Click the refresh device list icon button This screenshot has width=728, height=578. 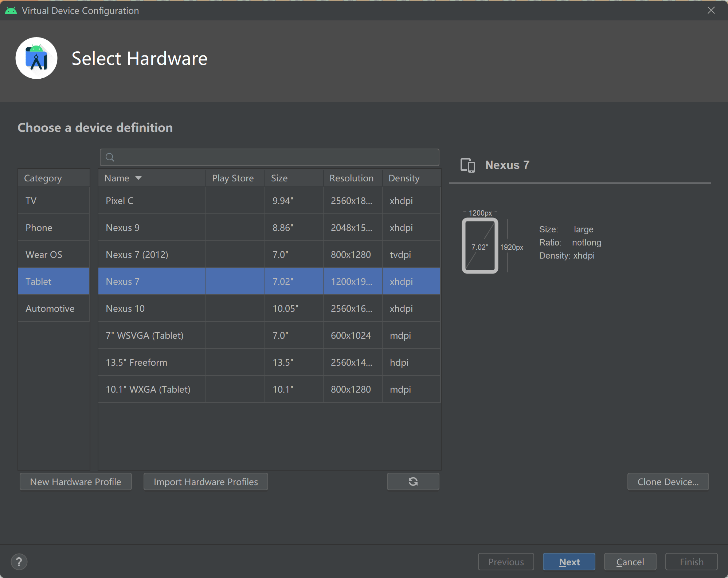[x=413, y=481]
